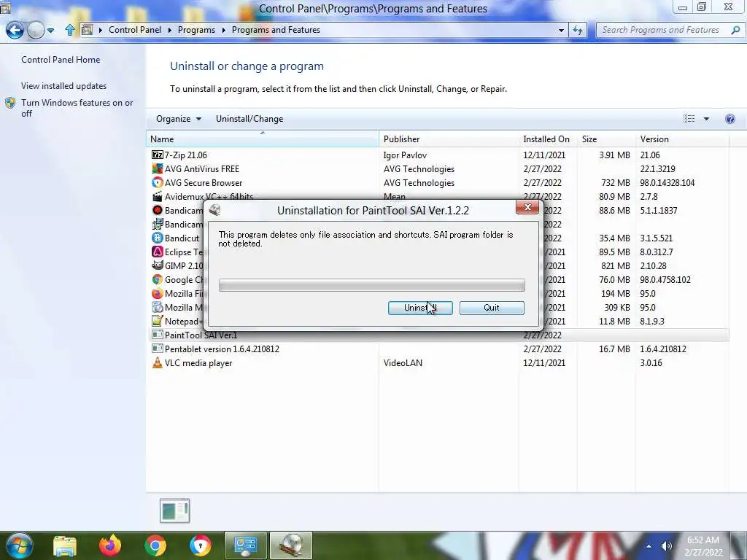Open the Help icon

(x=729, y=119)
